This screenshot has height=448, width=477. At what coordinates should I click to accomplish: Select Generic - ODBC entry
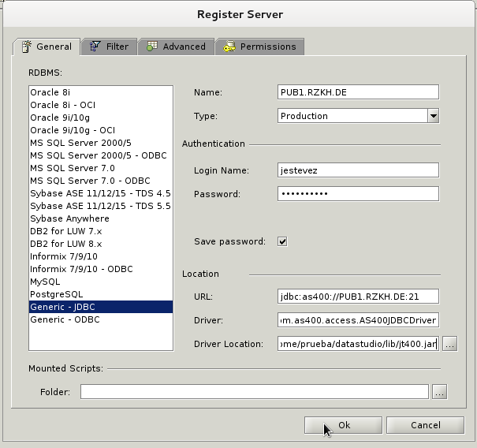click(101, 319)
